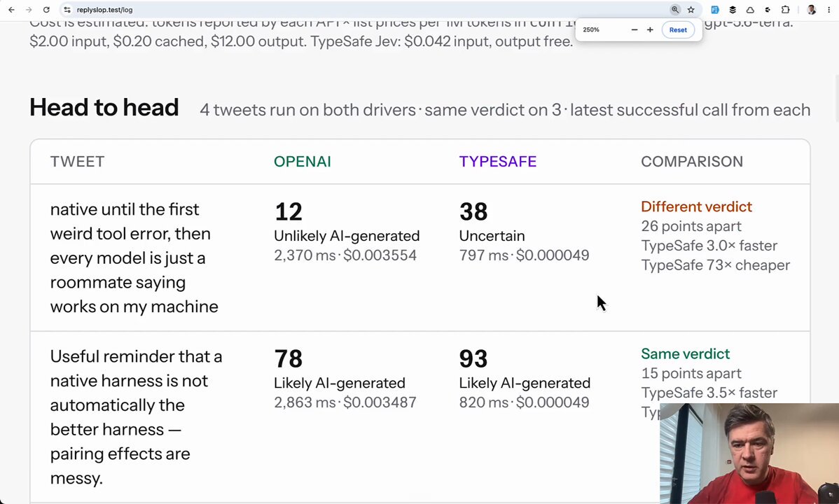This screenshot has height=504, width=839.
Task: Click the Unlikely AI-generated verdict
Action: (347, 236)
